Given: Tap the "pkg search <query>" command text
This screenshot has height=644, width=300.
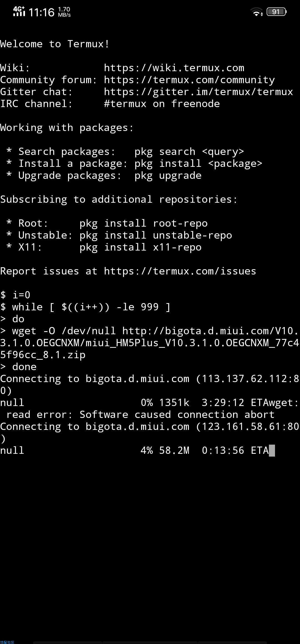Looking at the screenshot, I should tap(189, 152).
